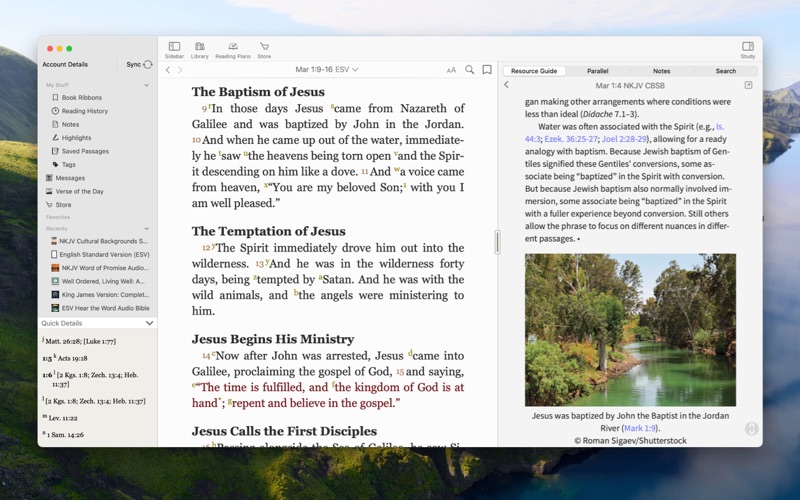Open Mar 1:9-16 ESV passage dropdown
This screenshot has height=500, width=800.
[x=327, y=69]
